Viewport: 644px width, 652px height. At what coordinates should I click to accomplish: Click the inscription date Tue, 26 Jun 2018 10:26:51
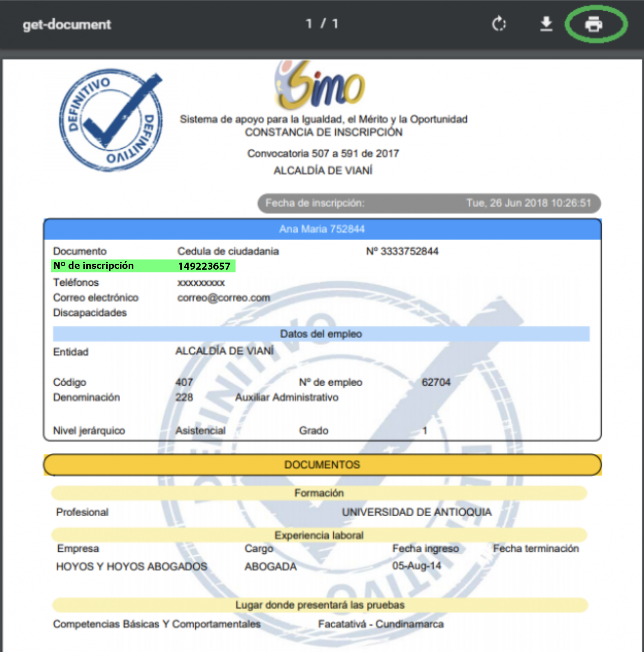click(x=529, y=203)
